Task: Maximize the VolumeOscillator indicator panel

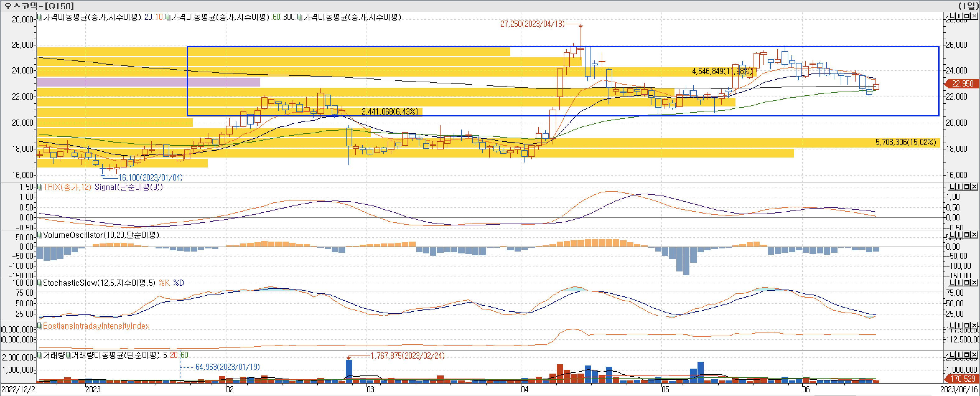Action: coord(967,234)
